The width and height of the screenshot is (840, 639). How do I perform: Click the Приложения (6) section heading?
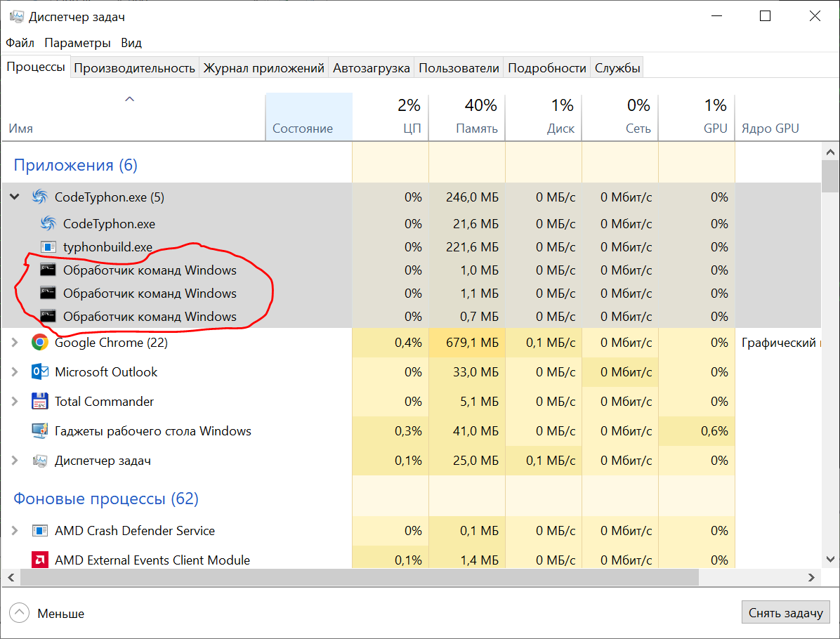pos(76,165)
